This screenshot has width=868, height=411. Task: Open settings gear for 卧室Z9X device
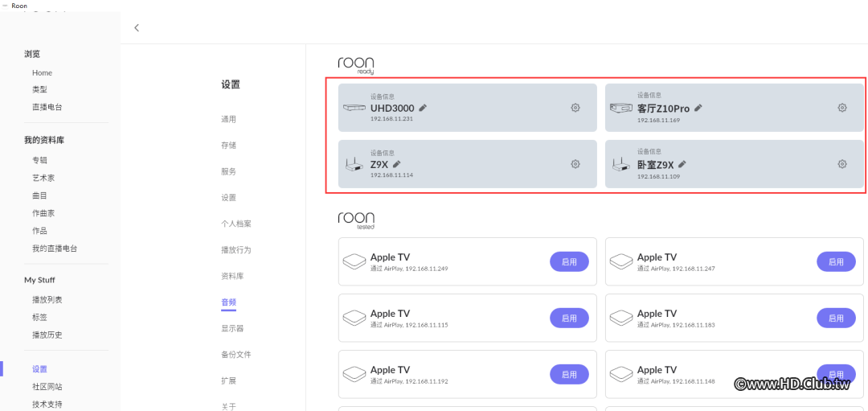[x=842, y=164]
